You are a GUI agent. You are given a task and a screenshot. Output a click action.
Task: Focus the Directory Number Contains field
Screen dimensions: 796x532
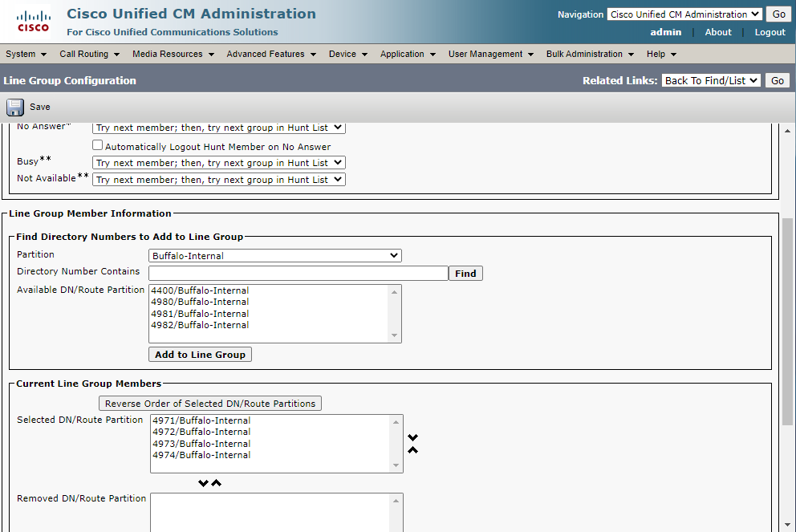298,273
